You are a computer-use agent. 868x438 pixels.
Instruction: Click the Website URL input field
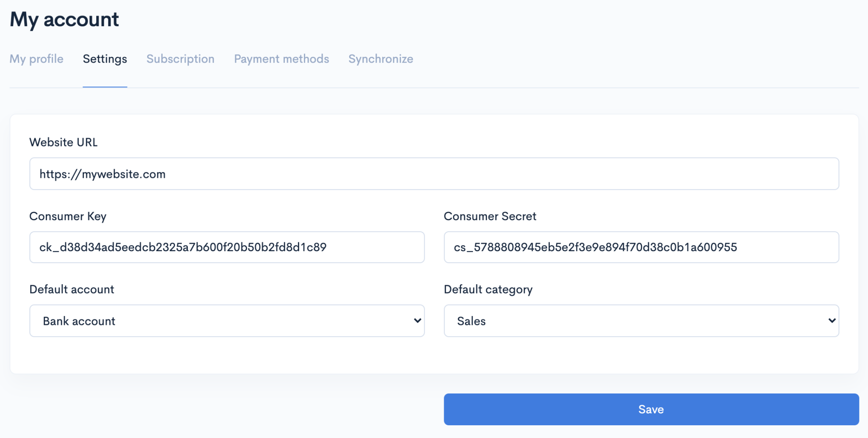point(434,174)
